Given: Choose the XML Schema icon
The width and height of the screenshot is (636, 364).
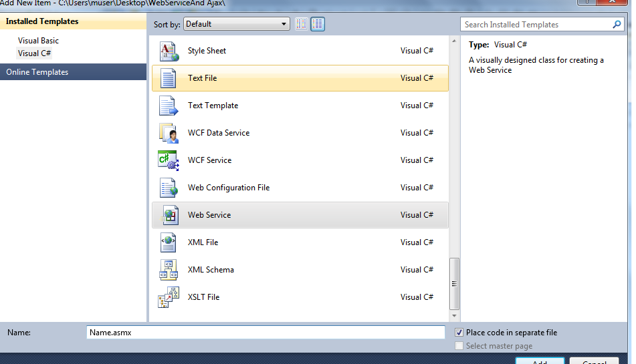Looking at the screenshot, I should click(x=168, y=270).
